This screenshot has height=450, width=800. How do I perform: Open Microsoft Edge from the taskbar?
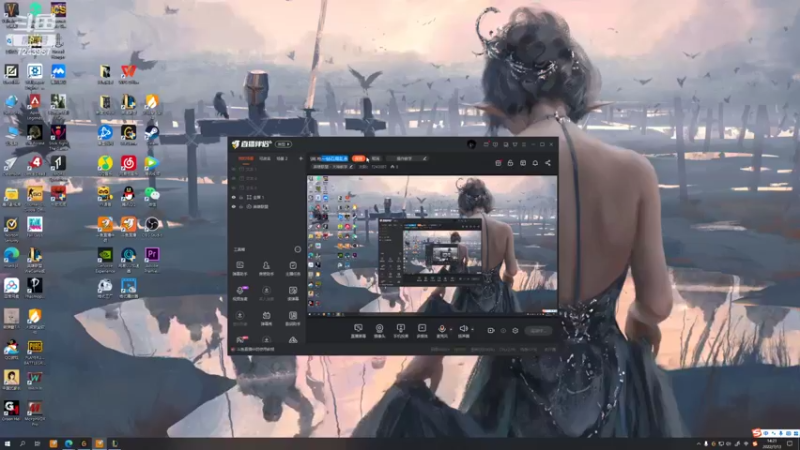68,444
